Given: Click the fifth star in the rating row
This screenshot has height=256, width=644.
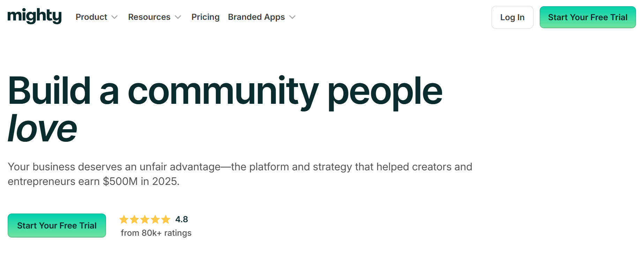Looking at the screenshot, I should [166, 219].
